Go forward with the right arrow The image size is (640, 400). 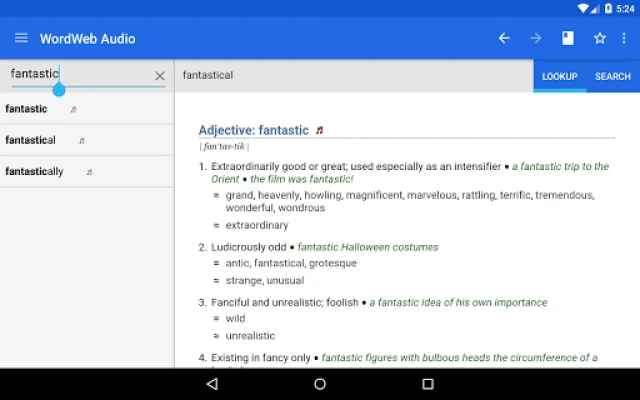tap(536, 38)
